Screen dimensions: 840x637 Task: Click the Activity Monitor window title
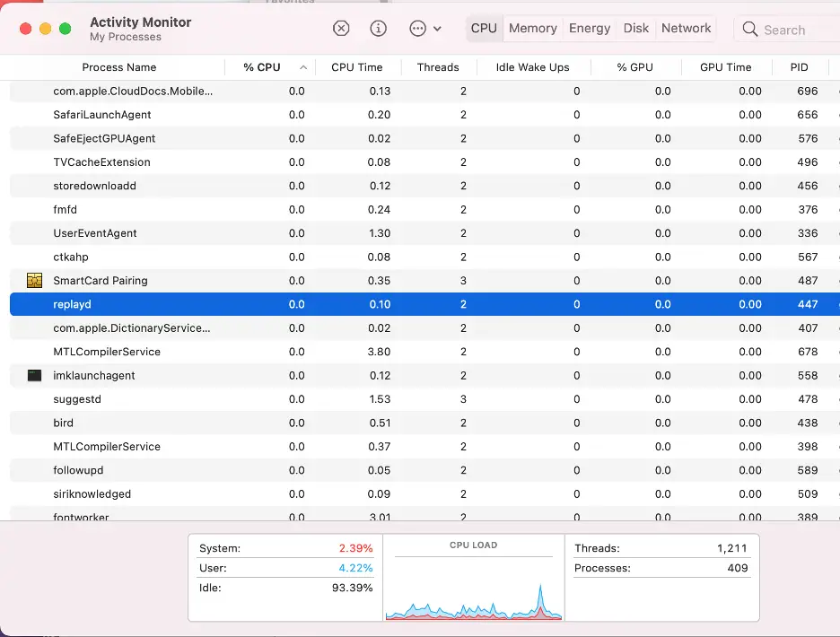coord(140,22)
